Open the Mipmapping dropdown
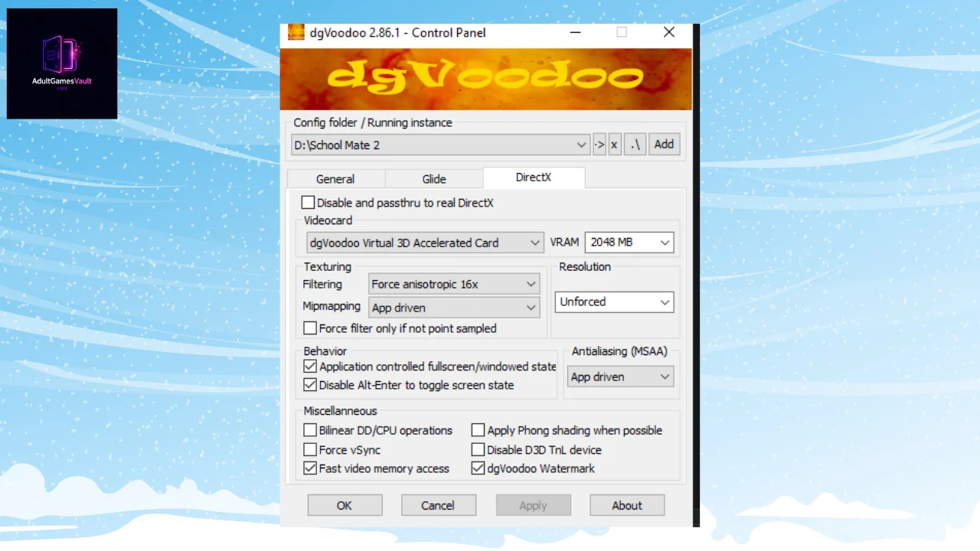The image size is (980, 551). [454, 308]
